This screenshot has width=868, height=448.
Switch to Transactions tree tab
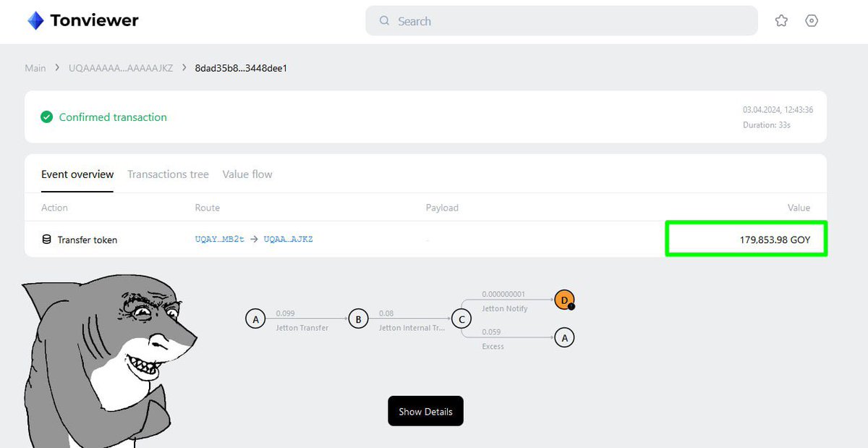pos(168,174)
